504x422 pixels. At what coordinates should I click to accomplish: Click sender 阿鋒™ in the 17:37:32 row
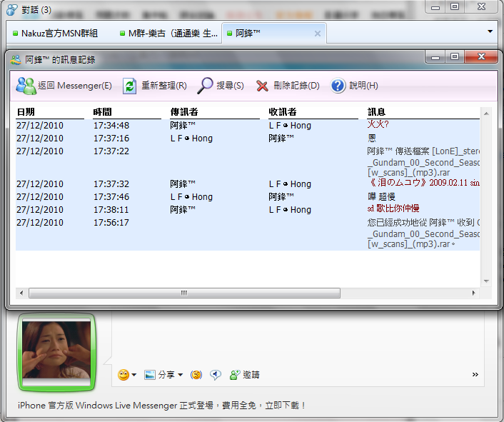point(183,184)
